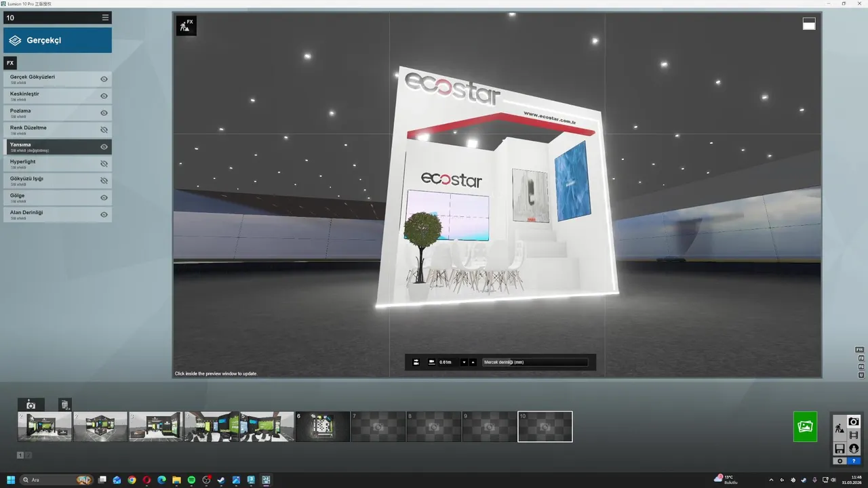Click the F8 shortcut button

pos(861,358)
